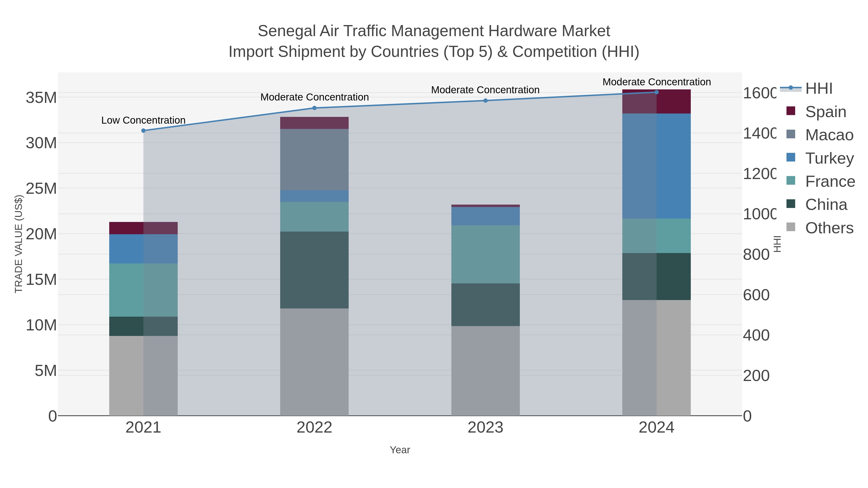Click the France segment in the 2021 bar
Screen dimensions: 868x488
[x=143, y=290]
